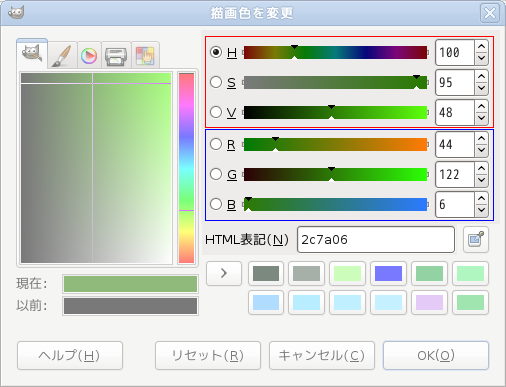Open the palette selector tab
The height and width of the screenshot is (387, 506).
[145, 55]
